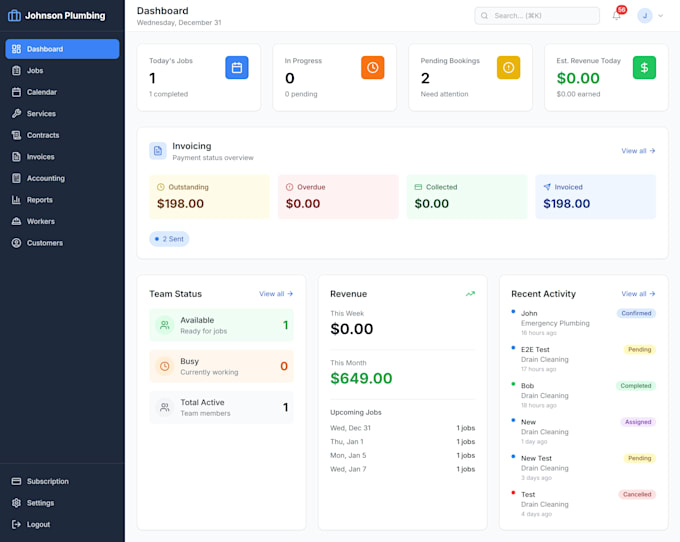Click the blue calendar icon on Today's Jobs
This screenshot has height=542, width=680.
(x=237, y=68)
